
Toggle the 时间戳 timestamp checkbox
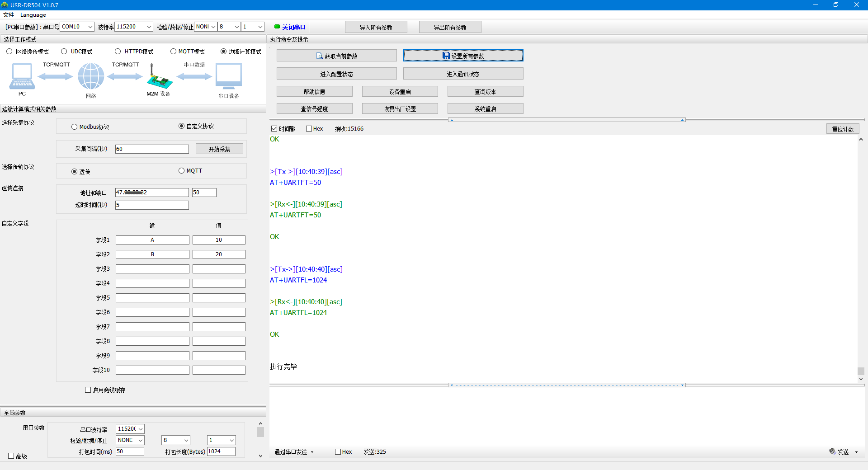tap(274, 129)
